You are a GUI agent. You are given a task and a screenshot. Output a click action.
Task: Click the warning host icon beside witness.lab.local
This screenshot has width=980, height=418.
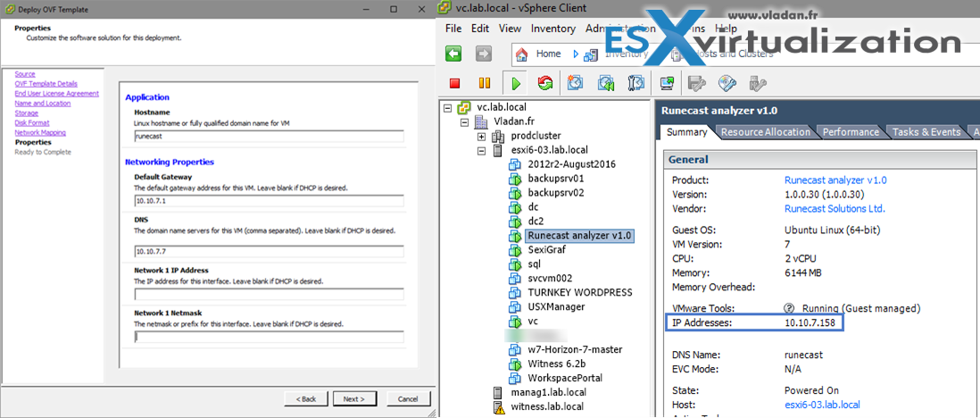pos(499,406)
